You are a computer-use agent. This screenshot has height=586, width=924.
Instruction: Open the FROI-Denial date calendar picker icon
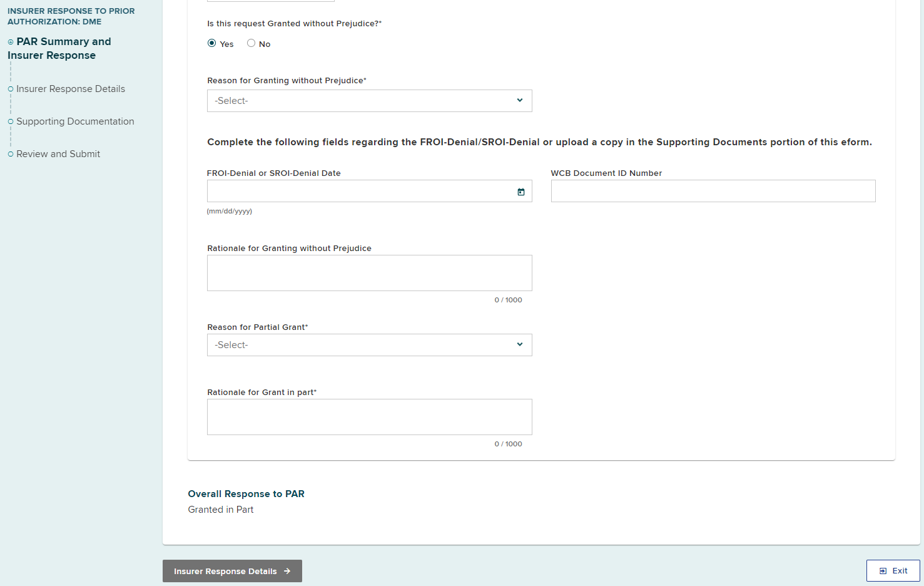click(x=520, y=192)
